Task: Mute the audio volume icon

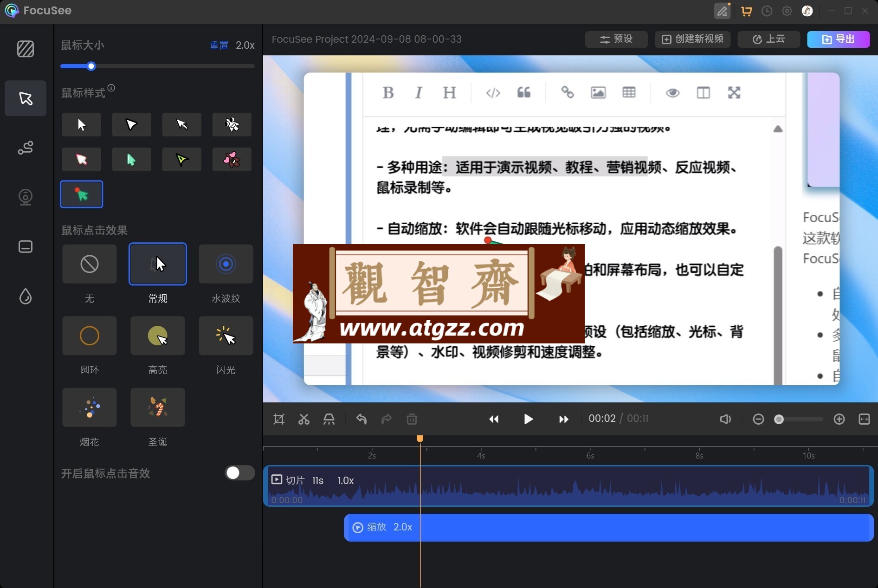Action: [x=725, y=419]
